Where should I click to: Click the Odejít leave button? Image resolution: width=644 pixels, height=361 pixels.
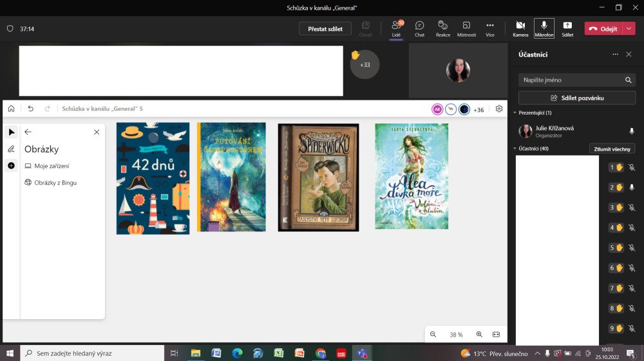click(604, 29)
